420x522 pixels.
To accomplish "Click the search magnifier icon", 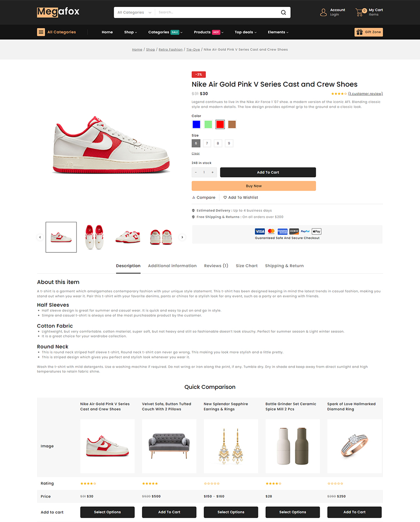I will click(283, 13).
